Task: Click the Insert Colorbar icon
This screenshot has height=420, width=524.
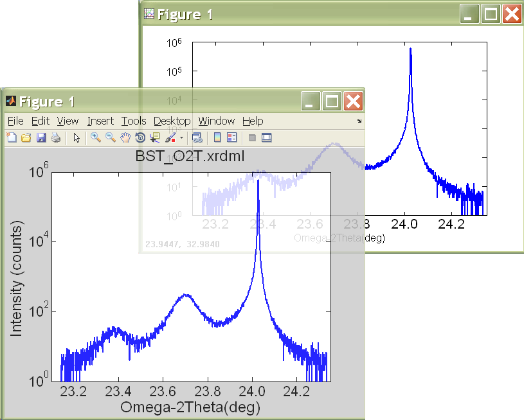Action: coord(217,137)
